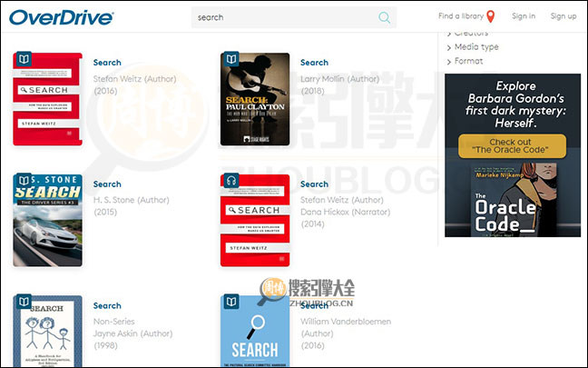Image resolution: width=588 pixels, height=368 pixels.
Task: Click ebook badge on Stefan Weitz 2016 cover
Action: (24, 60)
